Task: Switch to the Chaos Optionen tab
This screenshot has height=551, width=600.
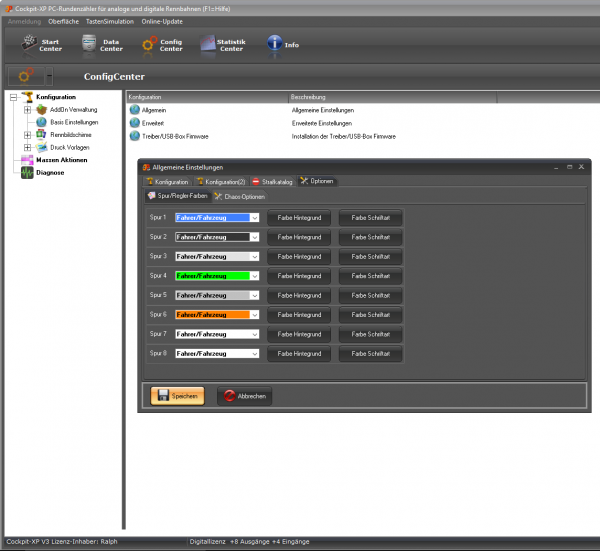Action: [238, 196]
